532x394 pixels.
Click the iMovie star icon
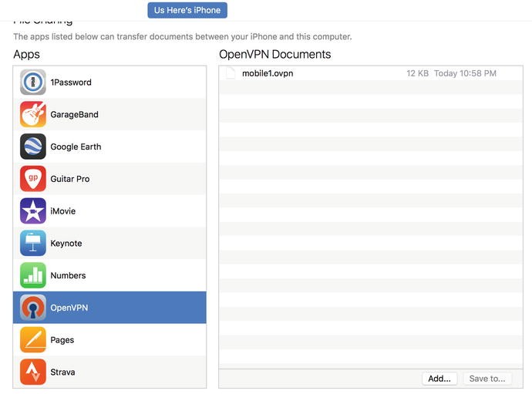tap(33, 211)
